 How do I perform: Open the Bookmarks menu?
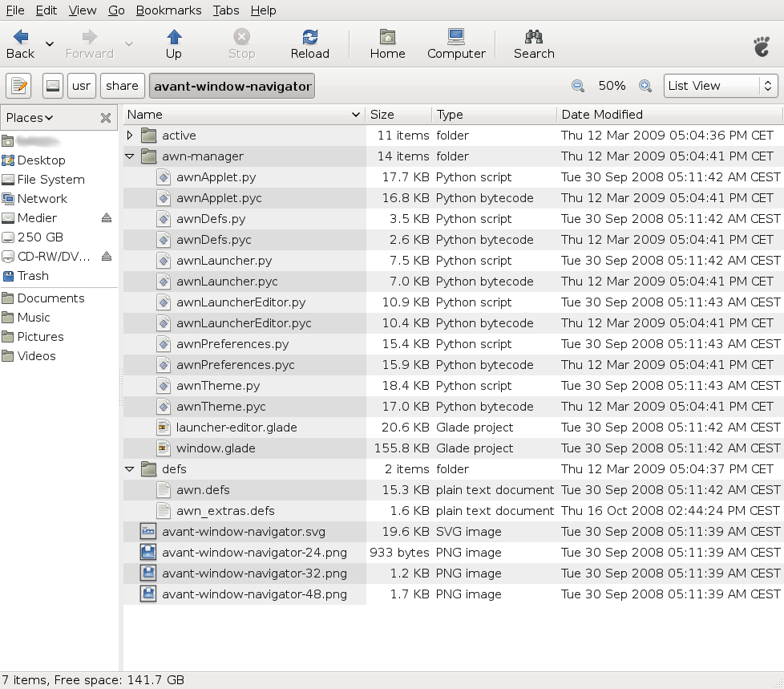(168, 10)
